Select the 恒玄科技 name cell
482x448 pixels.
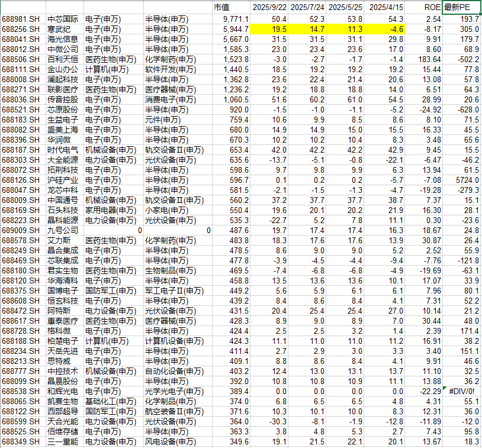[x=65, y=301]
